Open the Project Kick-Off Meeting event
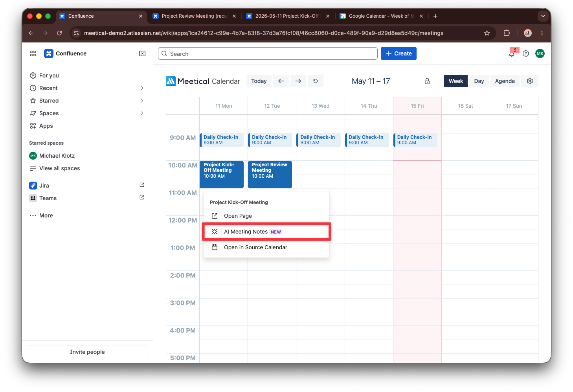 tap(222, 174)
